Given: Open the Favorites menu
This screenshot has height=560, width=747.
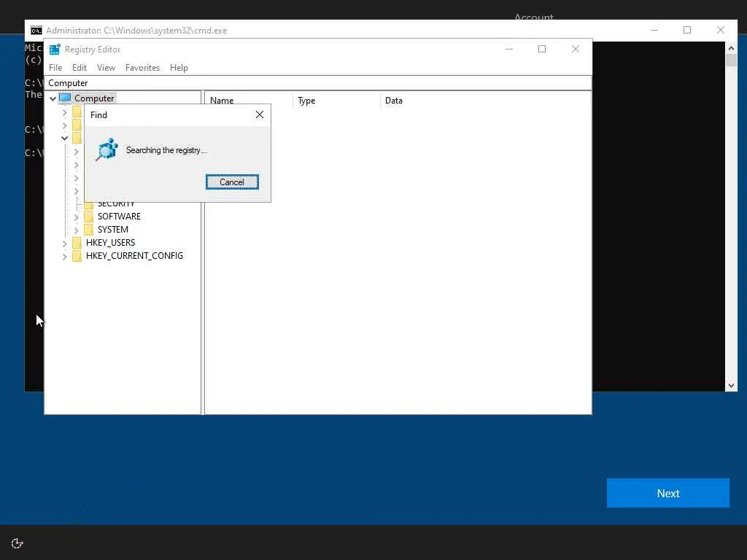Looking at the screenshot, I should point(142,68).
